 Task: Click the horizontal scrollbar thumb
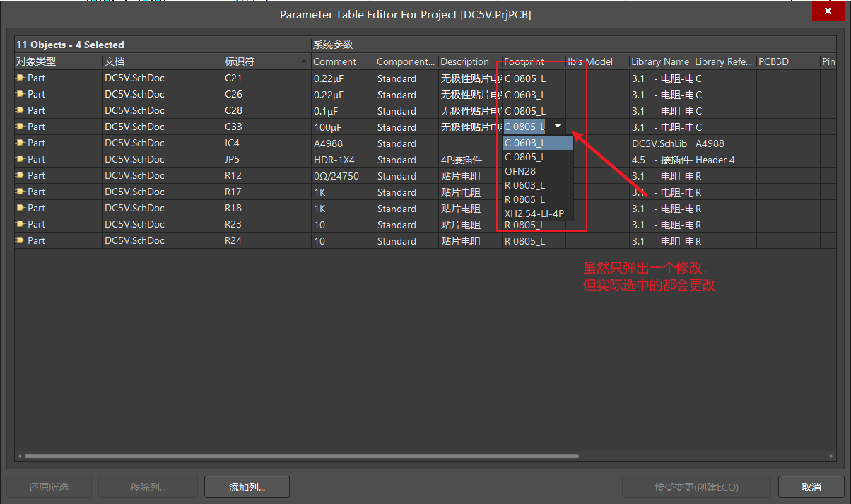pos(301,457)
